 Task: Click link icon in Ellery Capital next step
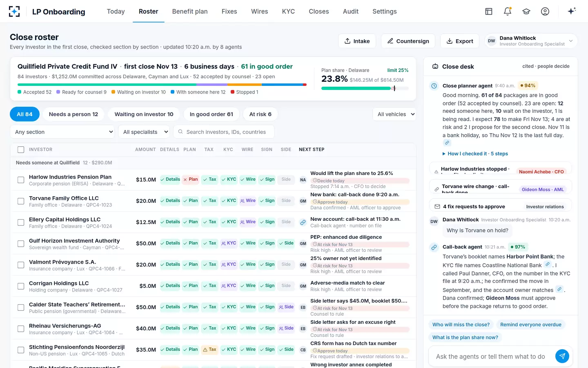click(303, 222)
